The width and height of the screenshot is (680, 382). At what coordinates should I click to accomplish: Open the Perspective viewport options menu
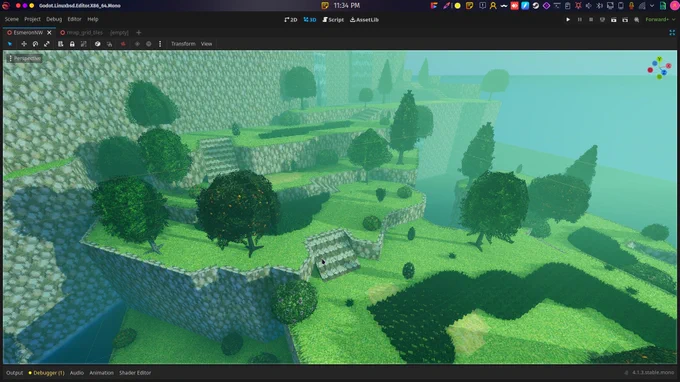25,58
